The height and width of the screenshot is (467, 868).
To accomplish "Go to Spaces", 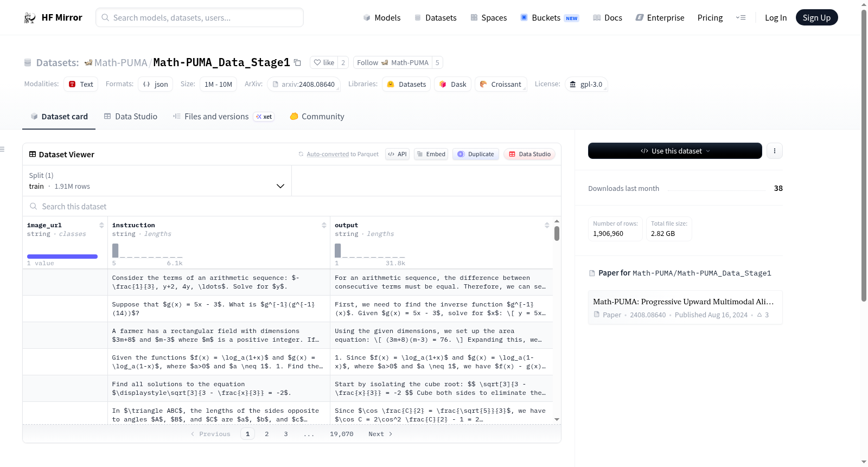I will [x=488, y=18].
